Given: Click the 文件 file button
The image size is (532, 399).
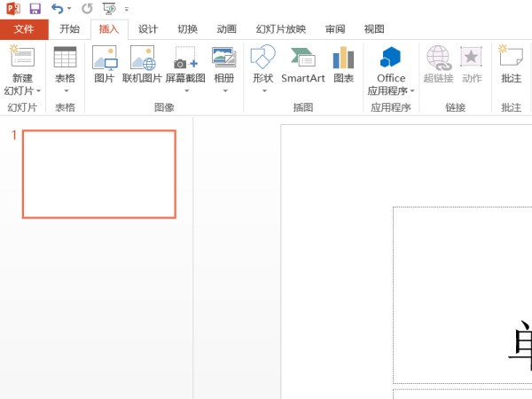Looking at the screenshot, I should 24,28.
